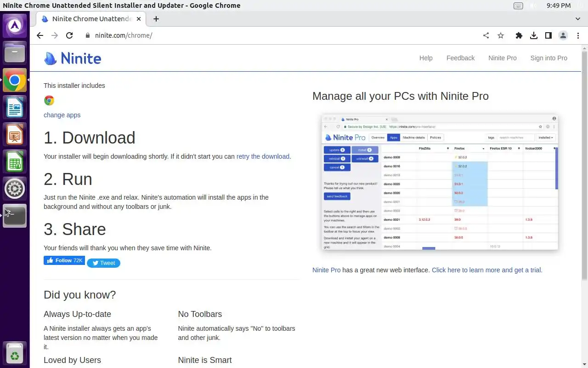Click the 9:49 PM clock
Screen dimensions: 588x368
coord(559,6)
